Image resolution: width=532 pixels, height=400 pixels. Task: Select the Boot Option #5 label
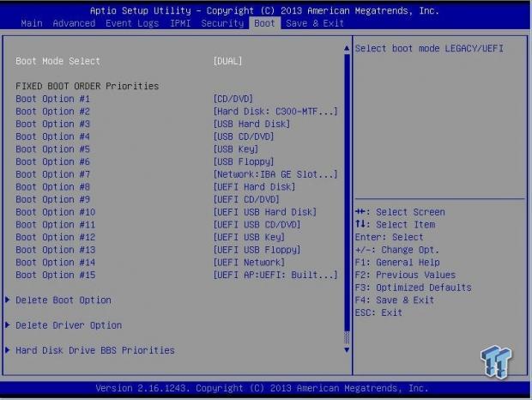tap(52, 149)
